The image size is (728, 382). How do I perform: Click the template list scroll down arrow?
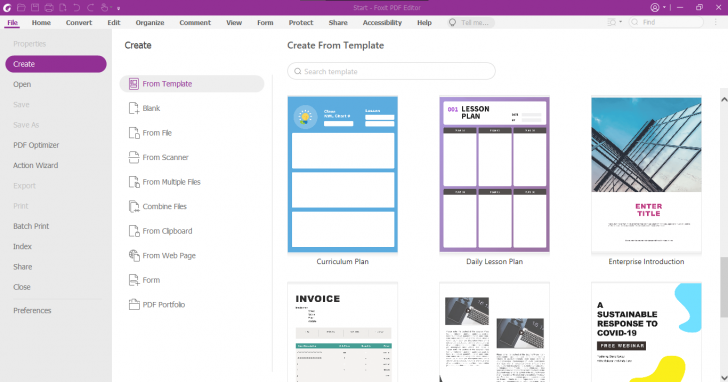tap(724, 377)
